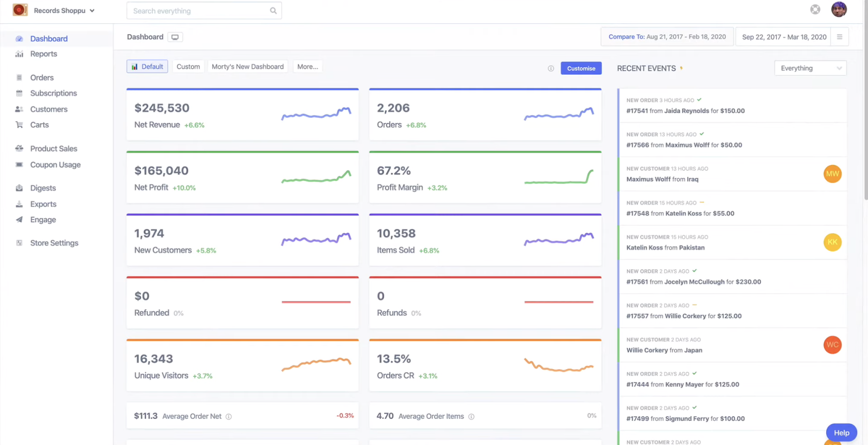Screen dimensions: 868x445
Task: Open the Records Shoppu store switcher dropdown
Action: click(x=65, y=10)
